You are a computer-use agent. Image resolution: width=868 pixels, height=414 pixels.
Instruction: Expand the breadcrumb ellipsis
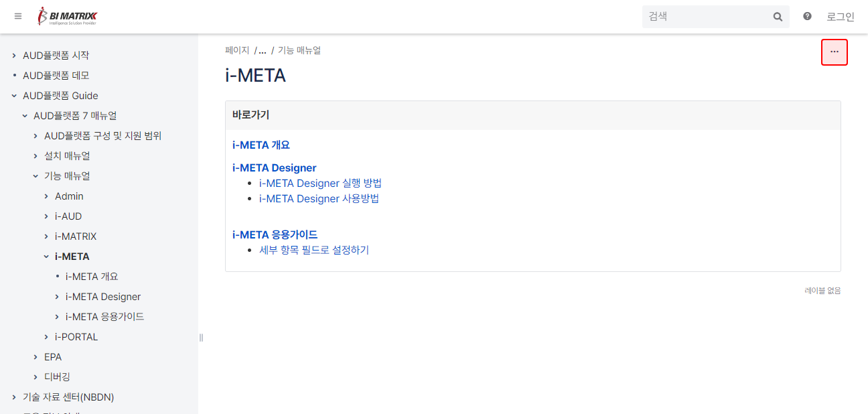point(263,50)
